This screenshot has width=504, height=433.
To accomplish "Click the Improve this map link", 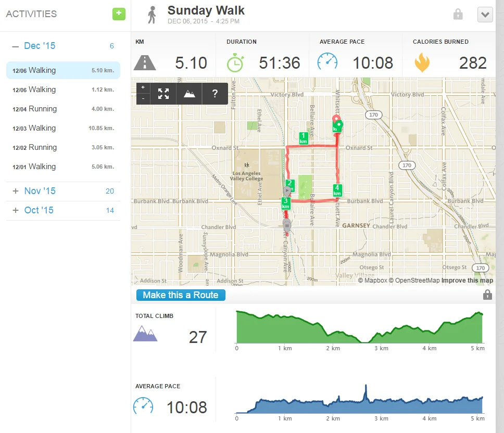I will (467, 281).
